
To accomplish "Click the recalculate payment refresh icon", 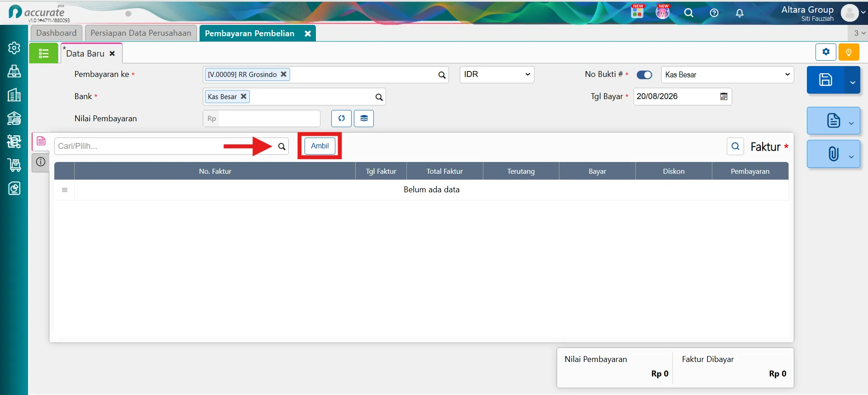I will click(341, 119).
